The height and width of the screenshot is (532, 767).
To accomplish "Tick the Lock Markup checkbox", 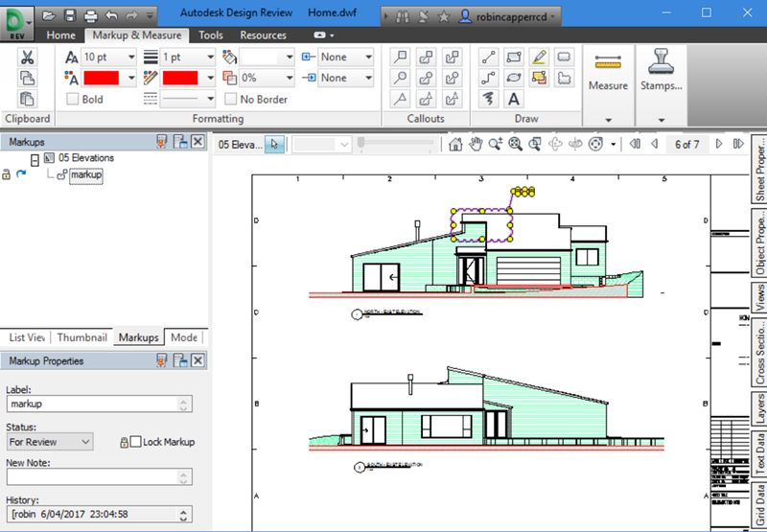I will coord(135,442).
